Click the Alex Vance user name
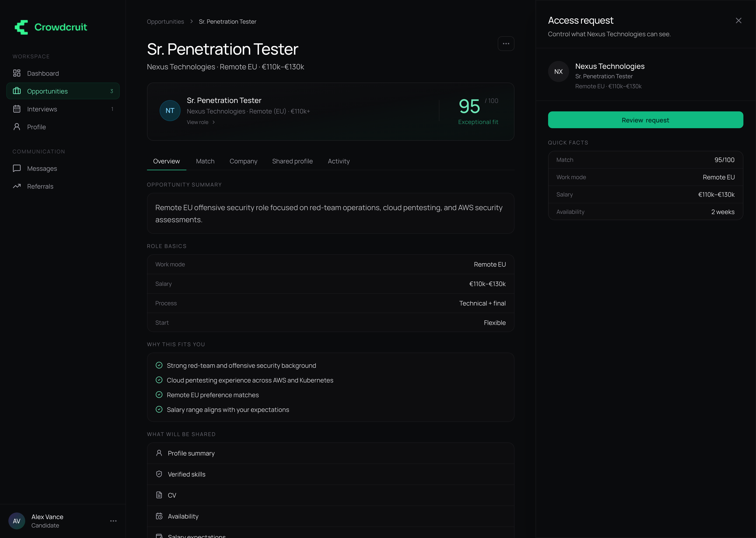The image size is (756, 538). [47, 517]
